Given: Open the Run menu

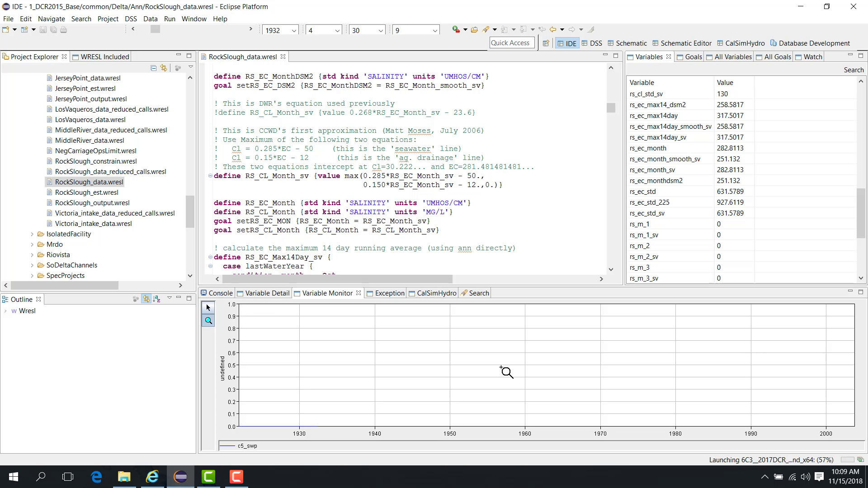Looking at the screenshot, I should [x=170, y=19].
